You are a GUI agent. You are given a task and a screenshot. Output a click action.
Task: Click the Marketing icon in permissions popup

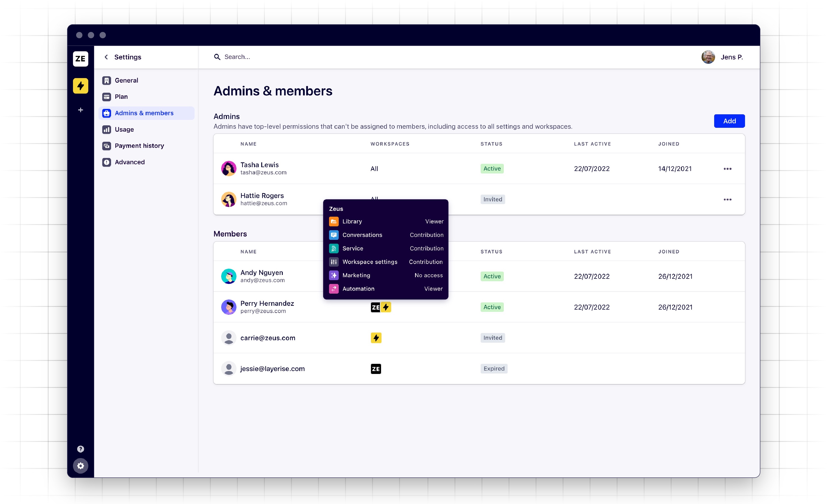pyautogui.click(x=334, y=275)
